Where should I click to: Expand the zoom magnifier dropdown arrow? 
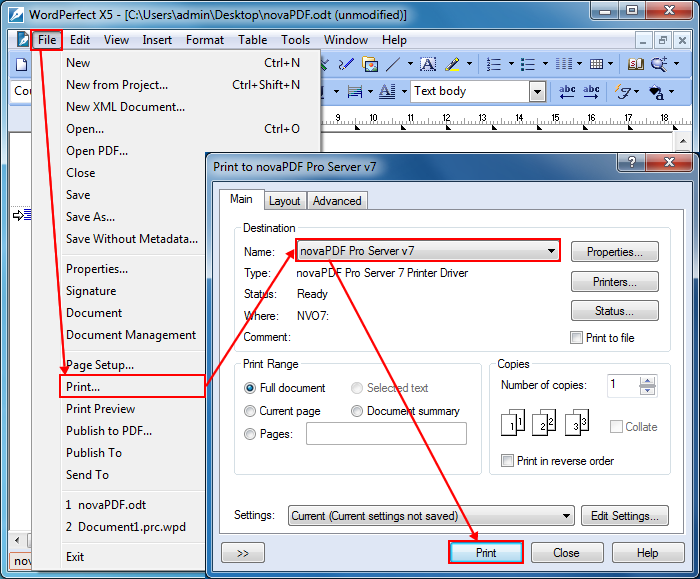[676, 64]
